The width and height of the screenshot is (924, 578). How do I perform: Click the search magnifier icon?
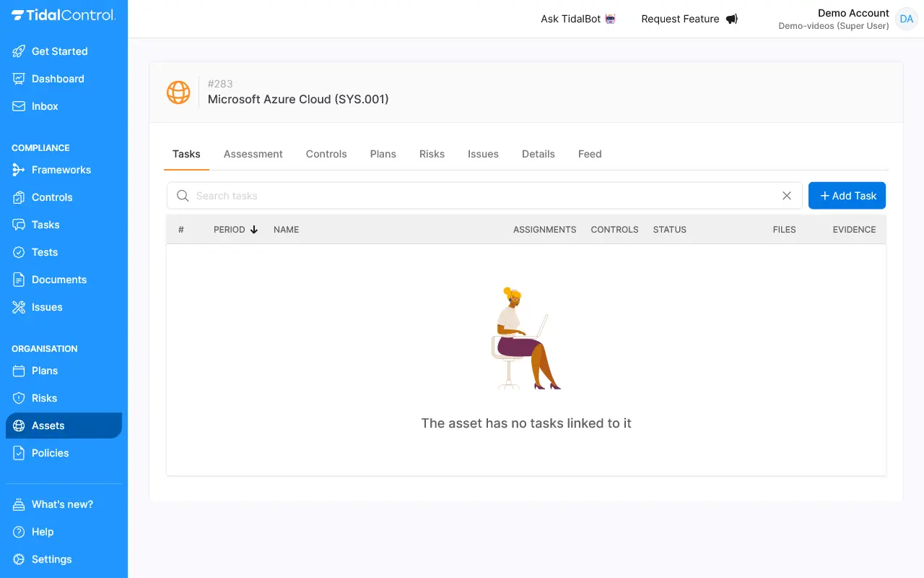point(183,196)
